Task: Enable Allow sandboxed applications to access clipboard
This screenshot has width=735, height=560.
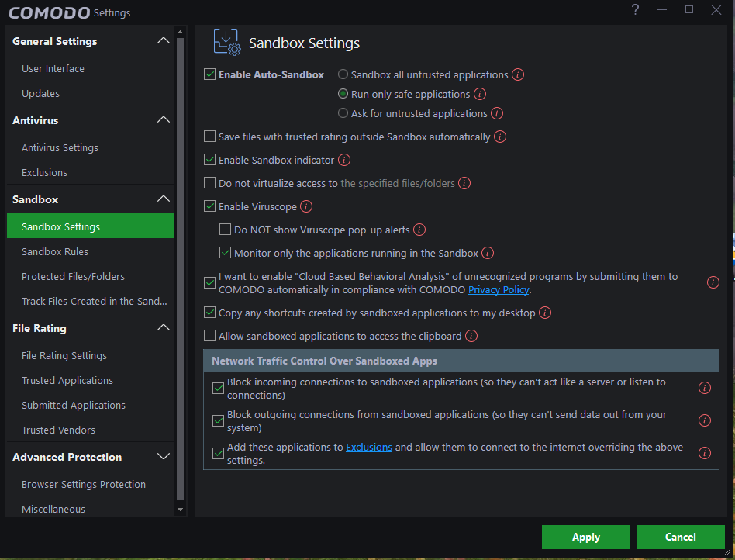Action: click(x=209, y=337)
